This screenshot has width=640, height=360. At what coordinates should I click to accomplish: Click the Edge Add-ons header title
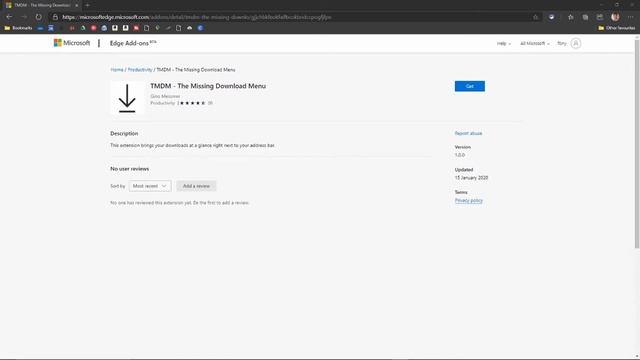pyautogui.click(x=133, y=43)
